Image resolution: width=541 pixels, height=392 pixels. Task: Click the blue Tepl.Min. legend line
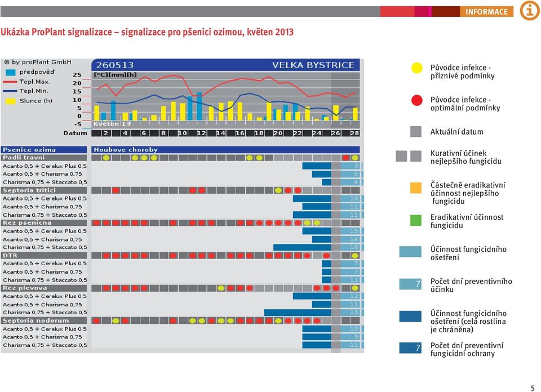[x=10, y=91]
